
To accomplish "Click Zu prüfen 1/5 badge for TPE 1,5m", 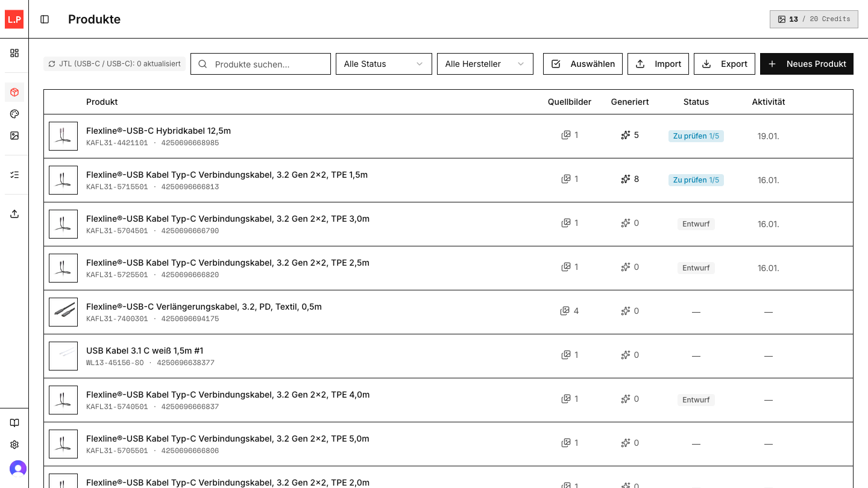I will 696,180.
